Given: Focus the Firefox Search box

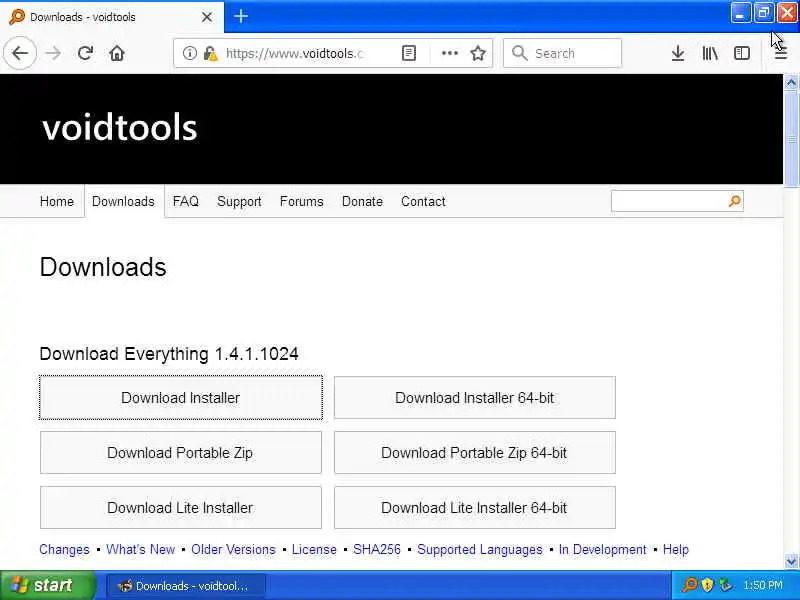Looking at the screenshot, I should tap(562, 53).
